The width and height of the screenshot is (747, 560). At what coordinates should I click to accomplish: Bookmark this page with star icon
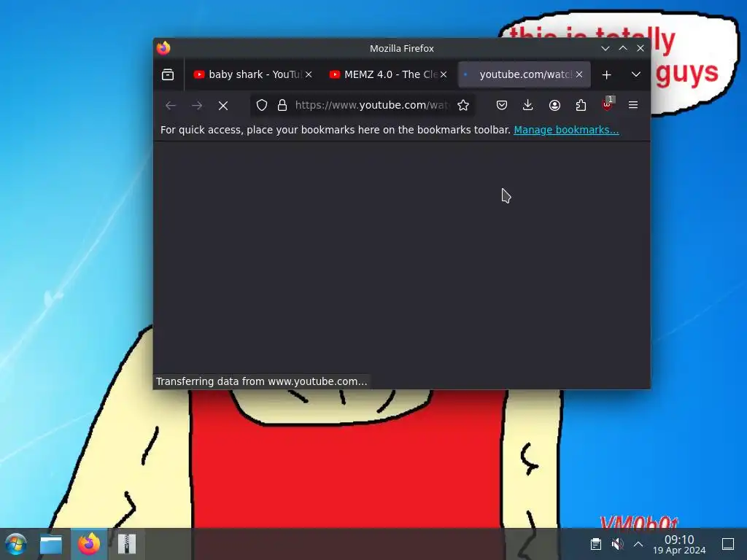click(x=463, y=105)
